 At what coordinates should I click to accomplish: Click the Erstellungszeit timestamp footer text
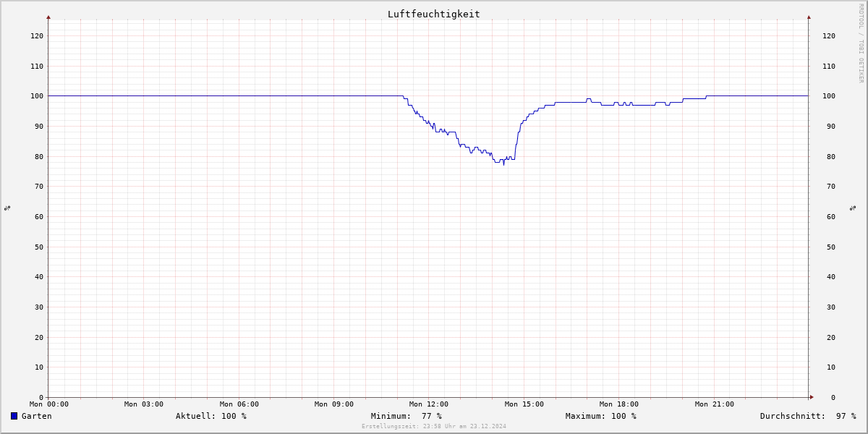coord(434,427)
